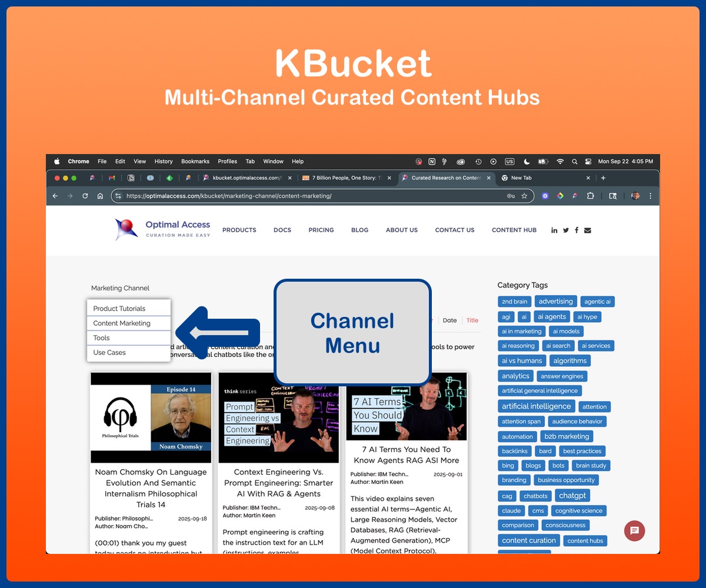Open the Noam Chomsky video thumbnail
This screenshot has width=706, height=588.
[151, 417]
